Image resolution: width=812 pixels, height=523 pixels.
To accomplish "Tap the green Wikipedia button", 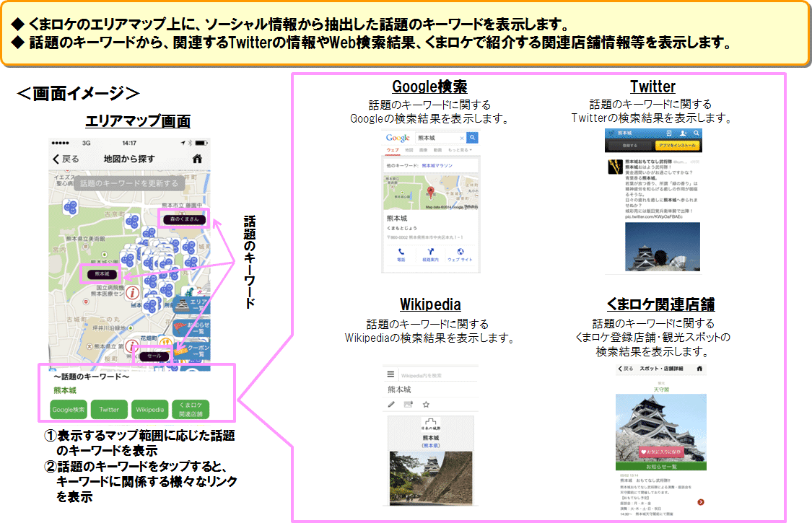I will coord(149,409).
